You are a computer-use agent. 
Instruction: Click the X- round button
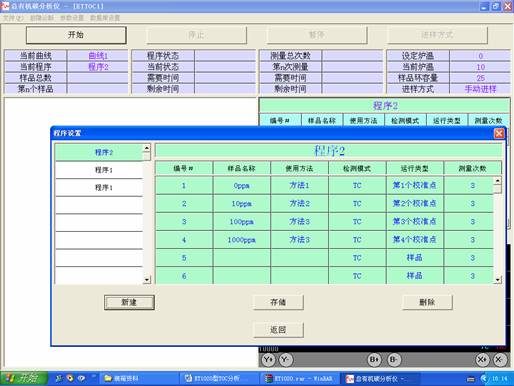point(499,360)
